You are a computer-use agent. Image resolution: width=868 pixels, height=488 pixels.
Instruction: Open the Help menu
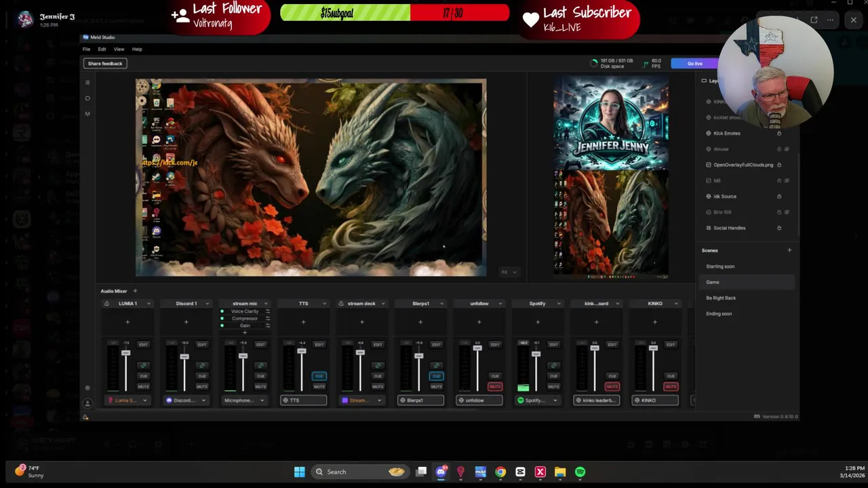click(137, 49)
